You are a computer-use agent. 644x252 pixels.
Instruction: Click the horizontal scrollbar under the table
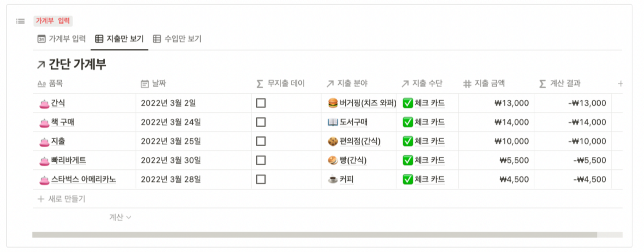[314, 235]
